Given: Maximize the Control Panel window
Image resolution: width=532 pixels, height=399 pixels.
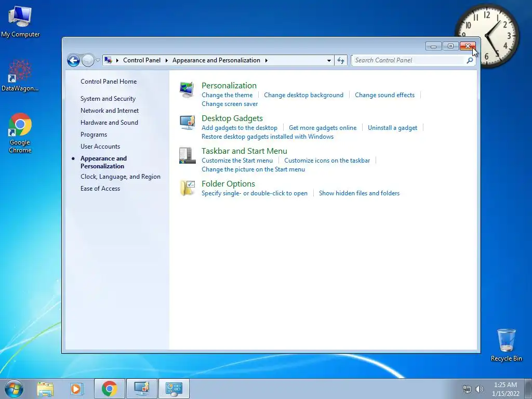Looking at the screenshot, I should tap(450, 46).
